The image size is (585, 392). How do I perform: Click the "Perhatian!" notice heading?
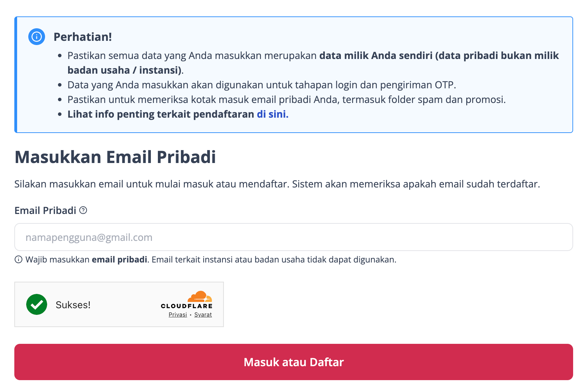pyautogui.click(x=83, y=37)
